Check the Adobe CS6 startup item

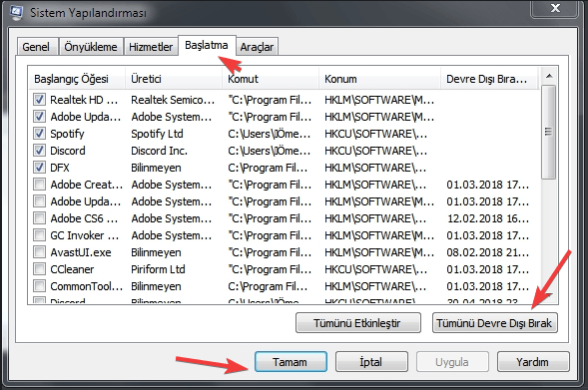click(x=39, y=218)
